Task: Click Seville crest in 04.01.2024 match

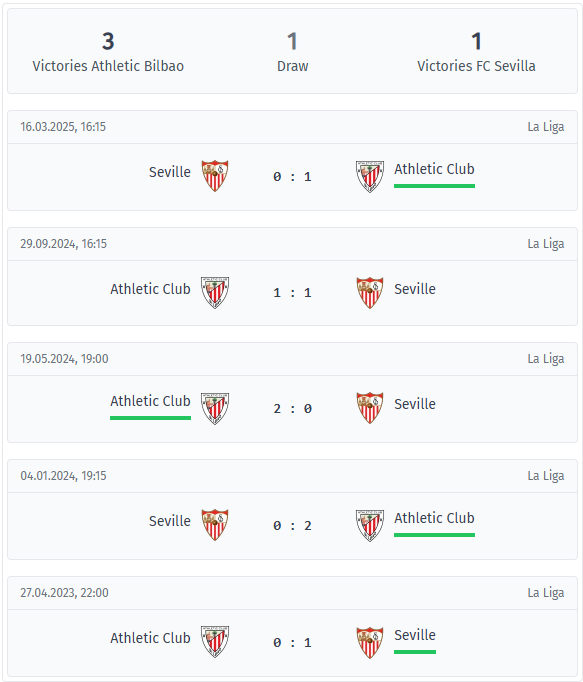Action: tap(215, 525)
